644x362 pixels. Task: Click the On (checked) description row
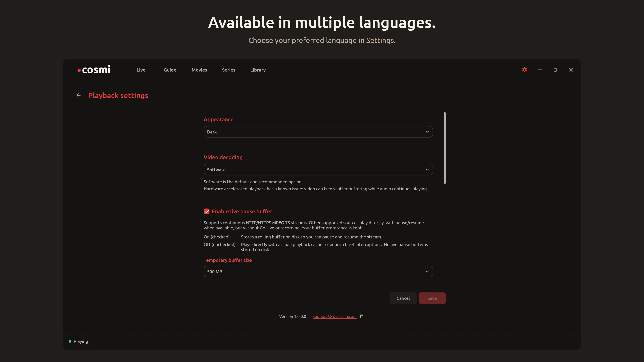pyautogui.click(x=293, y=237)
